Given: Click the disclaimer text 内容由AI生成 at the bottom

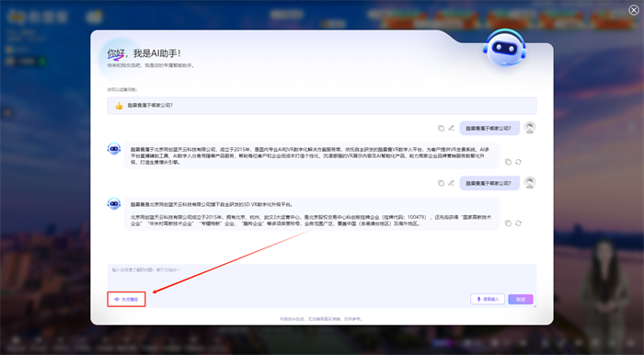Looking at the screenshot, I should pyautogui.click(x=321, y=319).
